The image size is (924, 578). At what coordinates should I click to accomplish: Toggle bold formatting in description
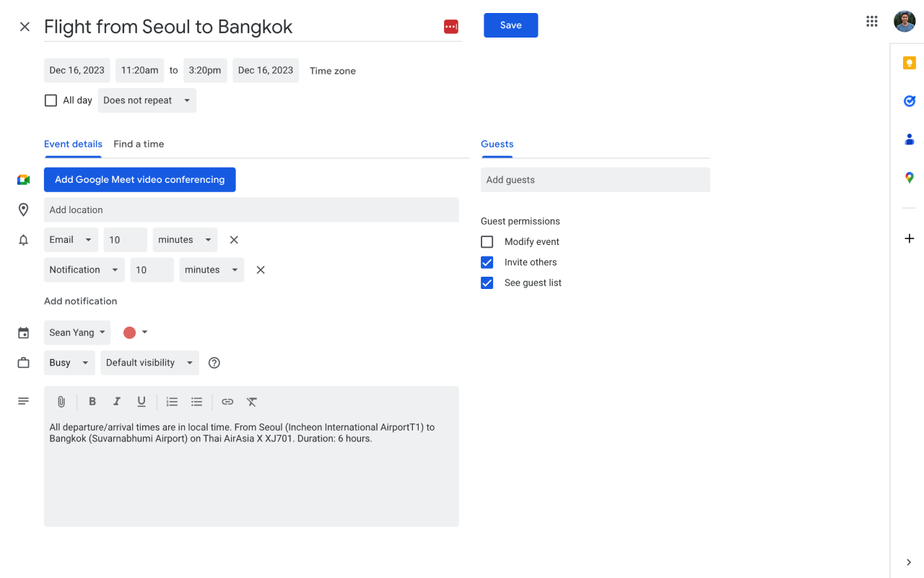[92, 401]
